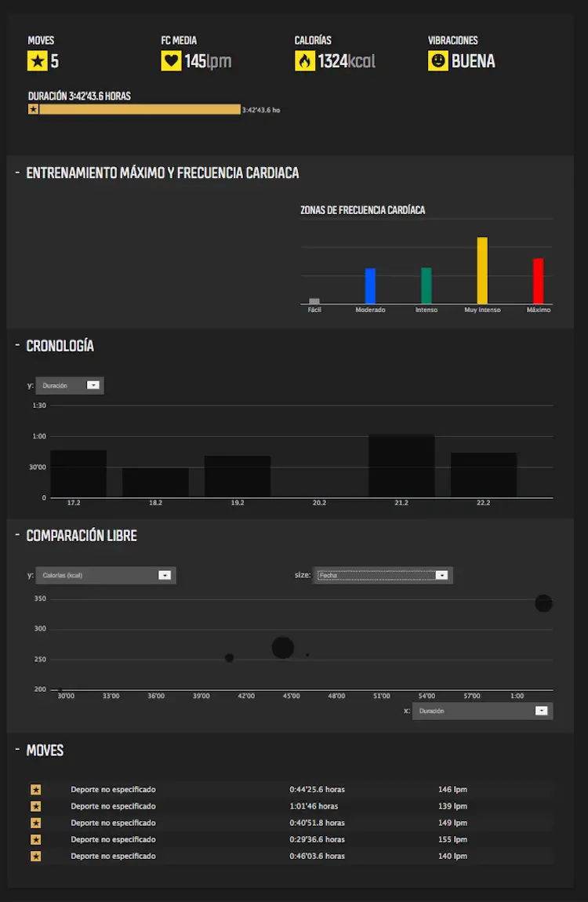588x902 pixels.
Task: Select the 19.2 bar in Cronología
Action: [238, 476]
